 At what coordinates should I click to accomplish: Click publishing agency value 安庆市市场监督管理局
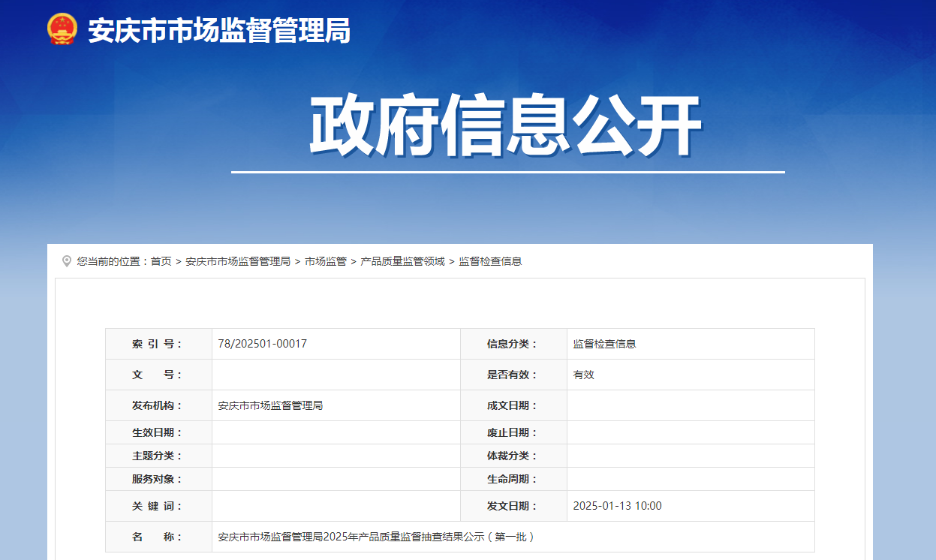click(x=270, y=405)
